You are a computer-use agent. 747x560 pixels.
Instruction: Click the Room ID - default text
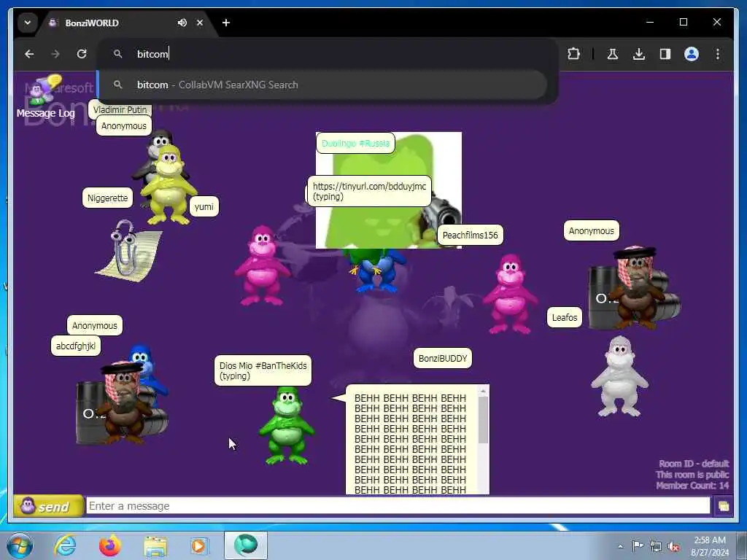click(694, 464)
